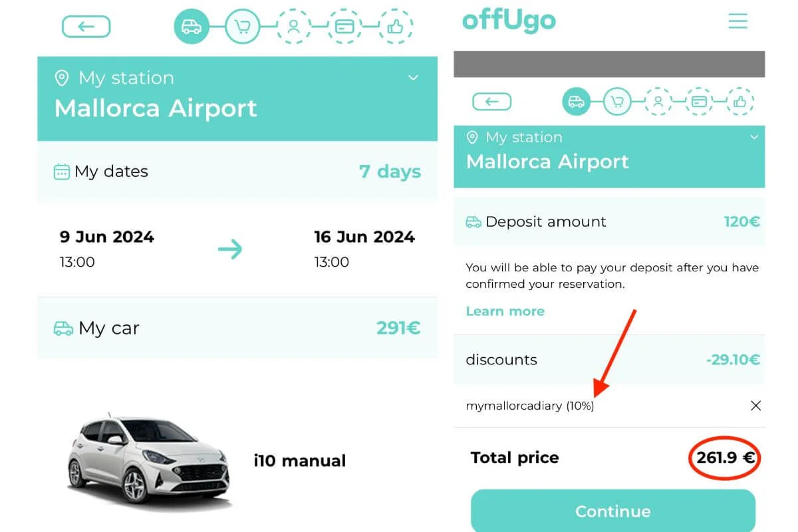Remove the mymallorcadiary discount code
The width and height of the screenshot is (798, 532).
pos(755,406)
